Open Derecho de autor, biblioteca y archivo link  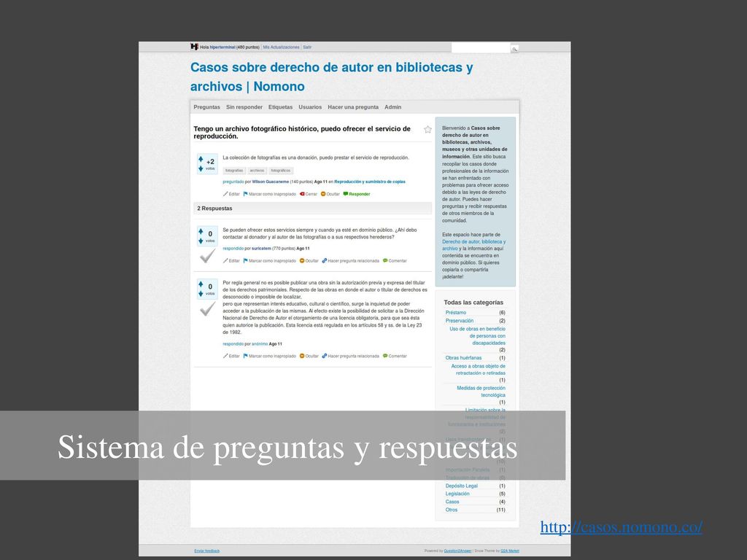473,245
